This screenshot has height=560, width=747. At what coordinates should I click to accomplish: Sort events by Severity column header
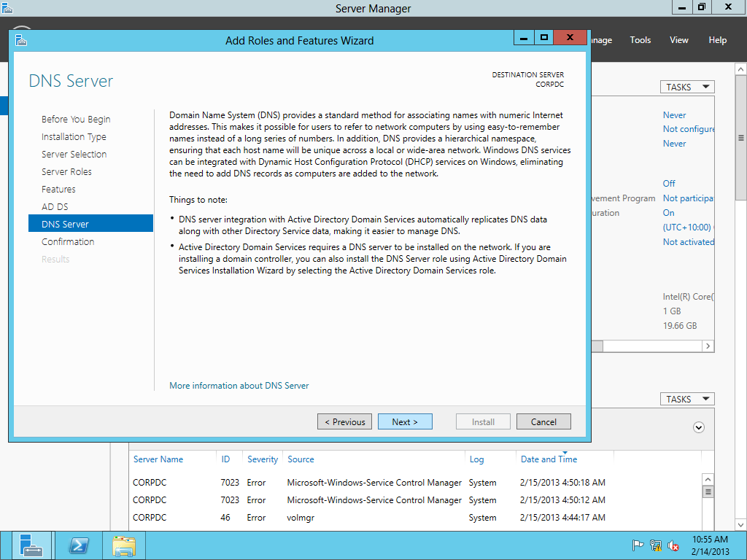[263, 459]
